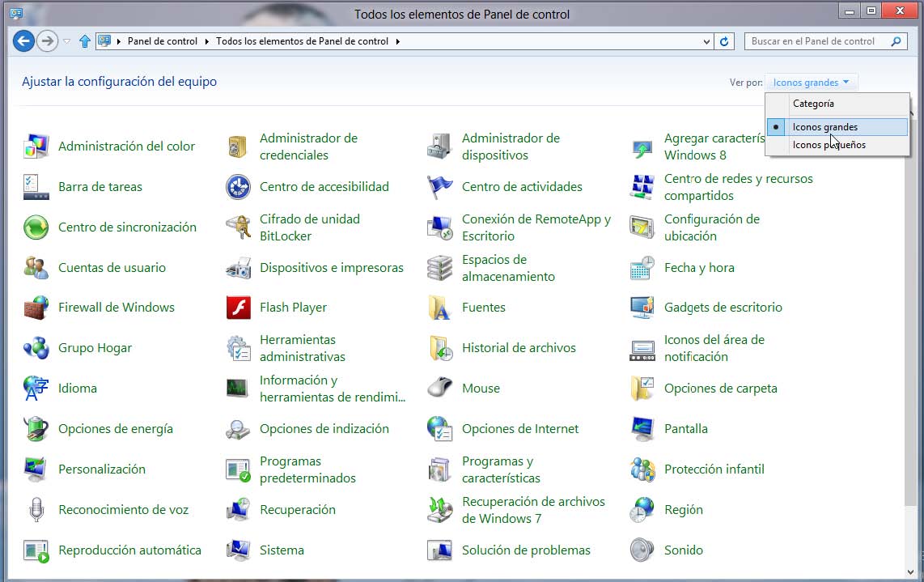Click the Fuentes folder icon

[439, 308]
